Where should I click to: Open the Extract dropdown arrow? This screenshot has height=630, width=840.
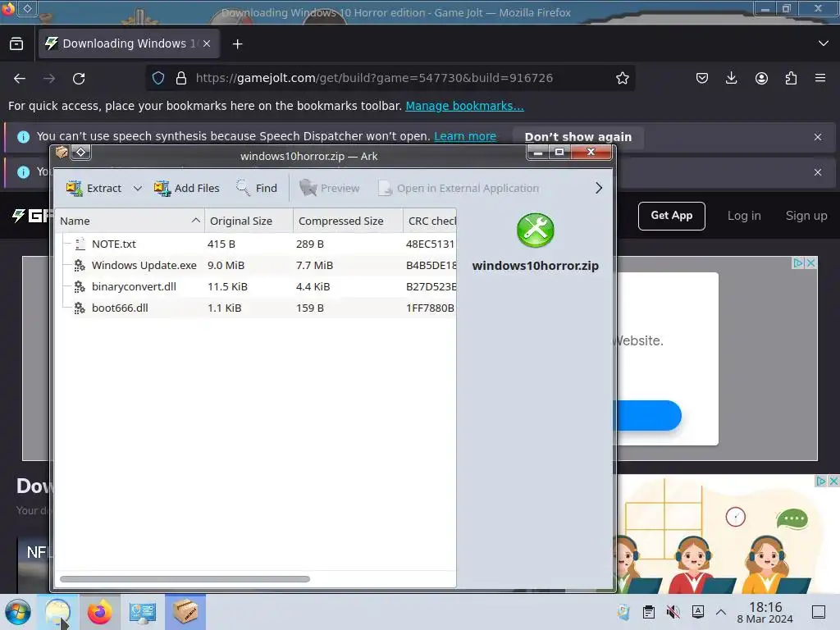pos(138,188)
